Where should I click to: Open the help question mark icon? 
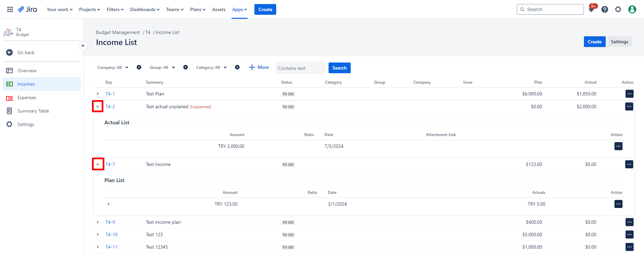[605, 9]
